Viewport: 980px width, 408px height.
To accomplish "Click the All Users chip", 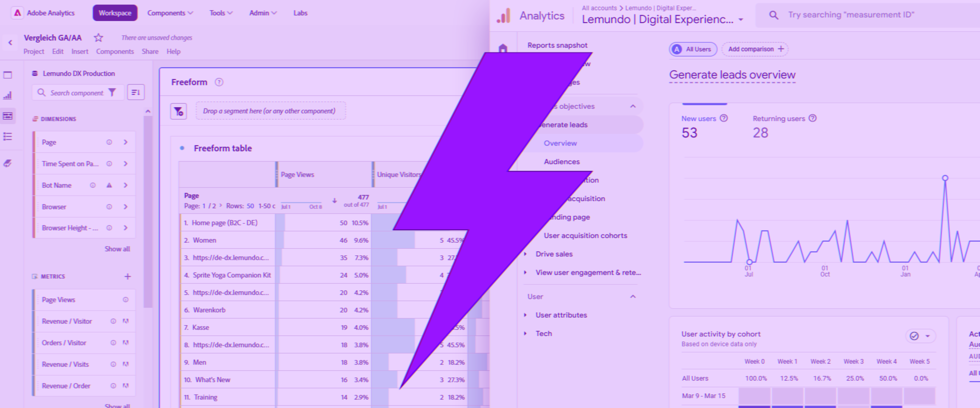I will click(693, 49).
